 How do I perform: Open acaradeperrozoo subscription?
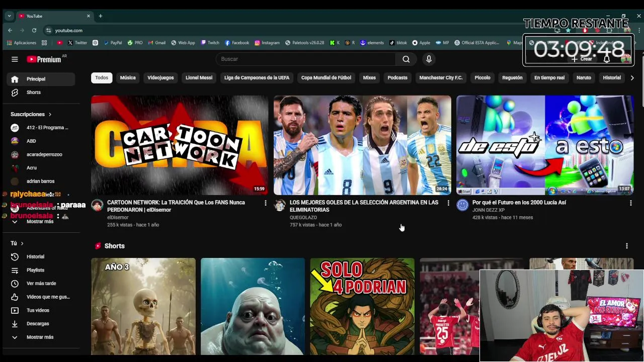[x=41, y=154]
